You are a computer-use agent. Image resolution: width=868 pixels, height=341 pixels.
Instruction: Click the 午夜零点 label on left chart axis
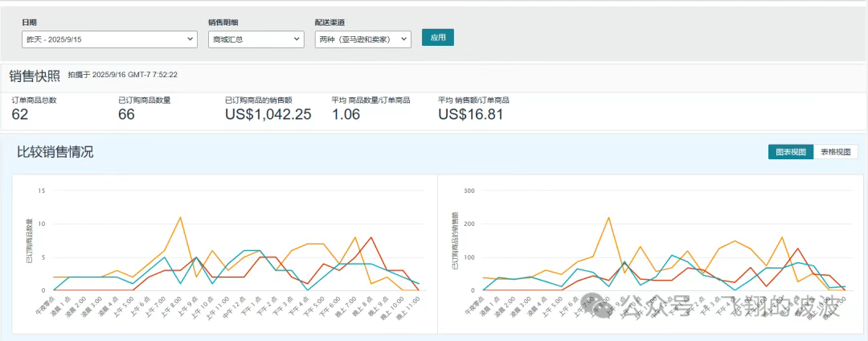point(43,305)
